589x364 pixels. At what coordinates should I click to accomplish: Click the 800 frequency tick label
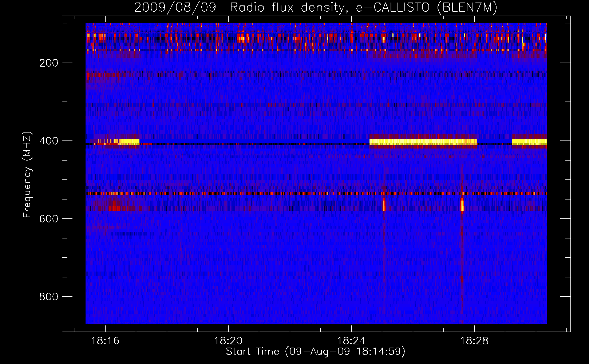(x=49, y=297)
